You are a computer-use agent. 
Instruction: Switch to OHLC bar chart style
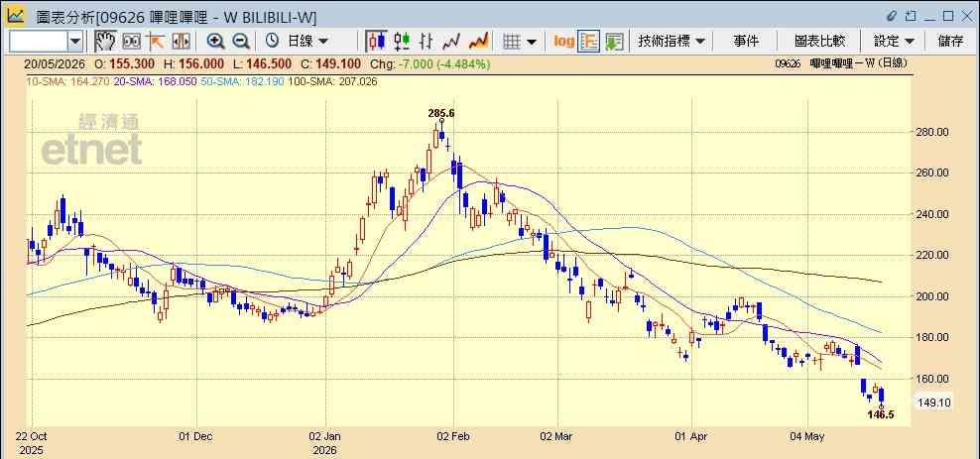[427, 42]
